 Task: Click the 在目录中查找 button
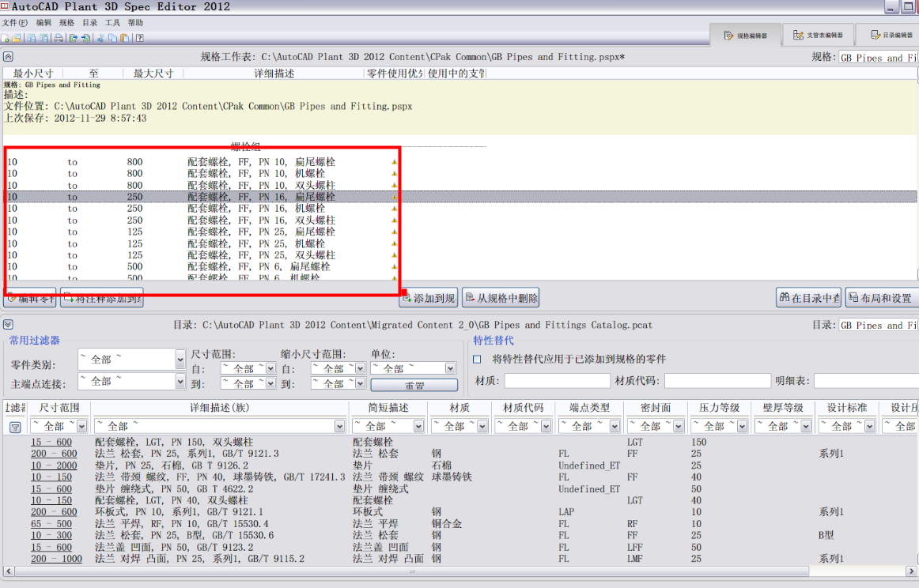point(809,298)
